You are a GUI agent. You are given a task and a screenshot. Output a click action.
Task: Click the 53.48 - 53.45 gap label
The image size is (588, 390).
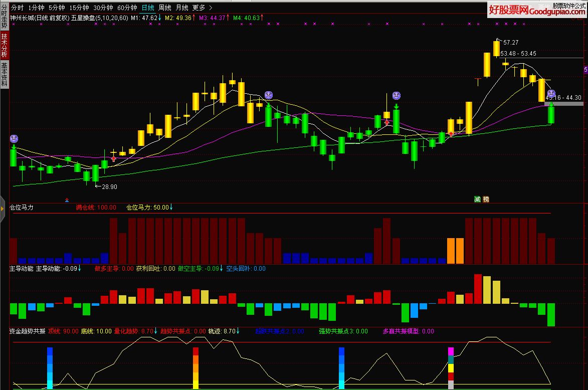pos(518,54)
